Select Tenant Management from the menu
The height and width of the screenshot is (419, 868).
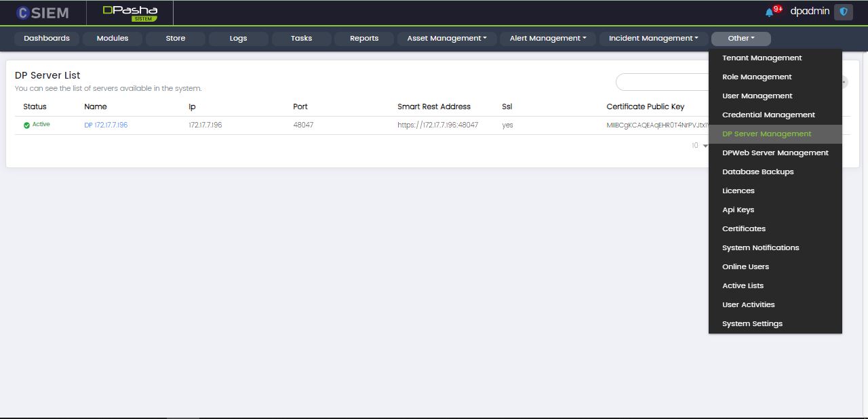pos(762,58)
